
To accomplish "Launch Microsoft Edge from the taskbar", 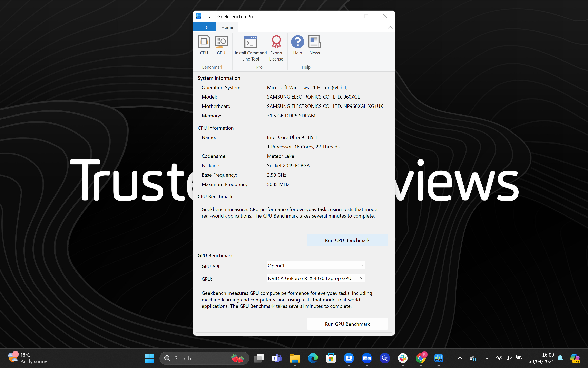I will (313, 358).
